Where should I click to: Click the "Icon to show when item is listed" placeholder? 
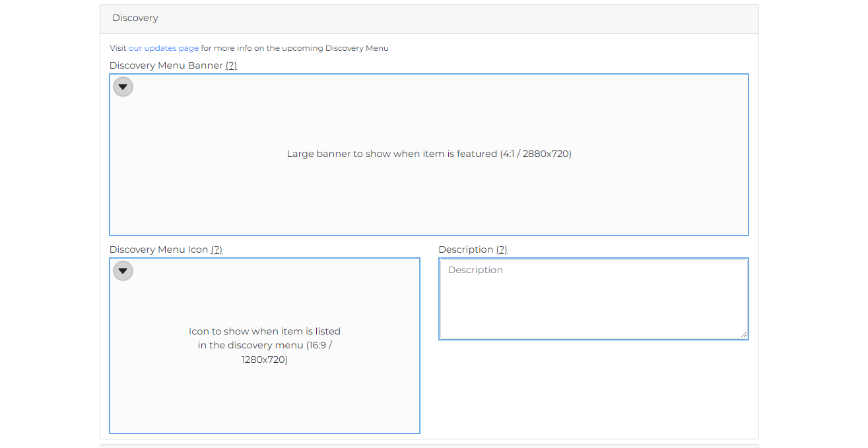pos(264,331)
